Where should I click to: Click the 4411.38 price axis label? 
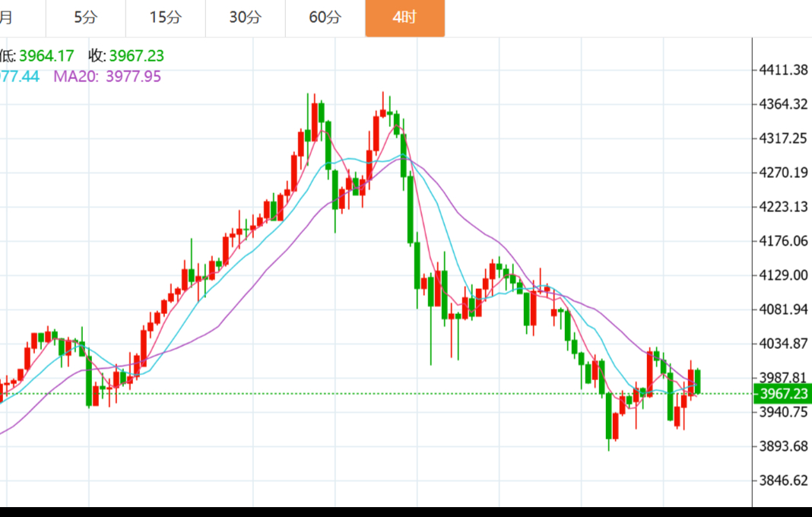point(783,70)
